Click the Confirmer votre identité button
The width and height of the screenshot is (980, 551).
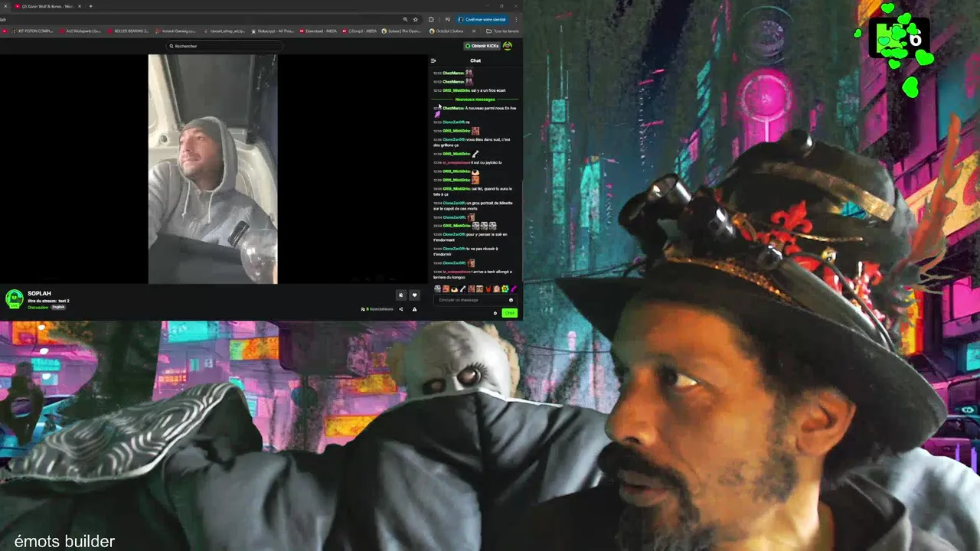(482, 19)
